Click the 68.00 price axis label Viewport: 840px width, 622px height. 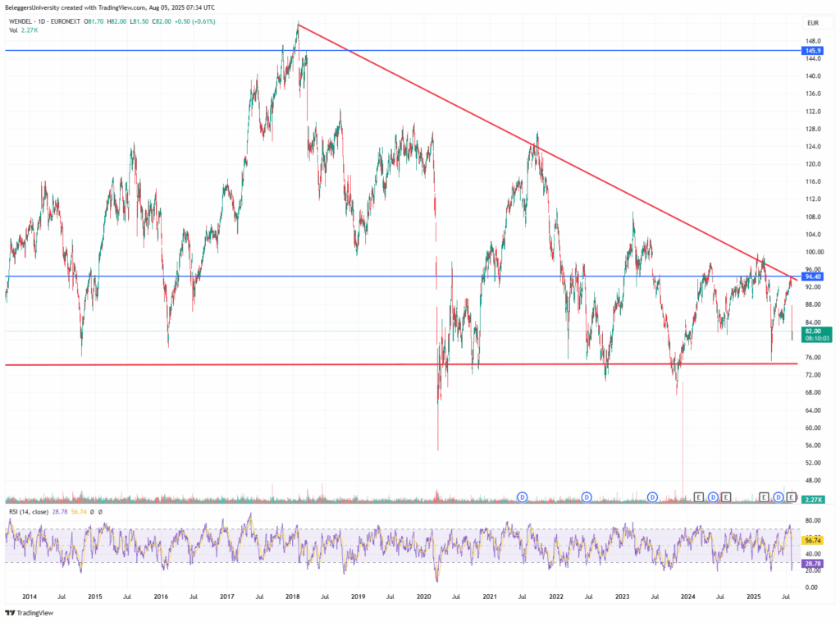[x=813, y=392]
